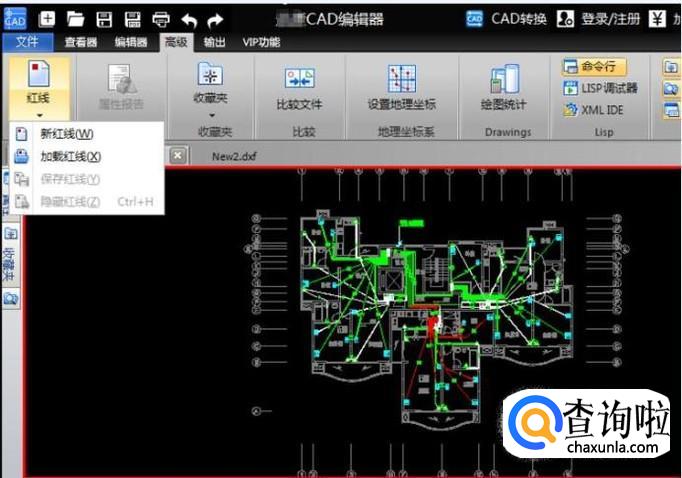Viewport: 682px width, 478px height.
Task: Switch to the 输出 tab
Action: coord(214,42)
